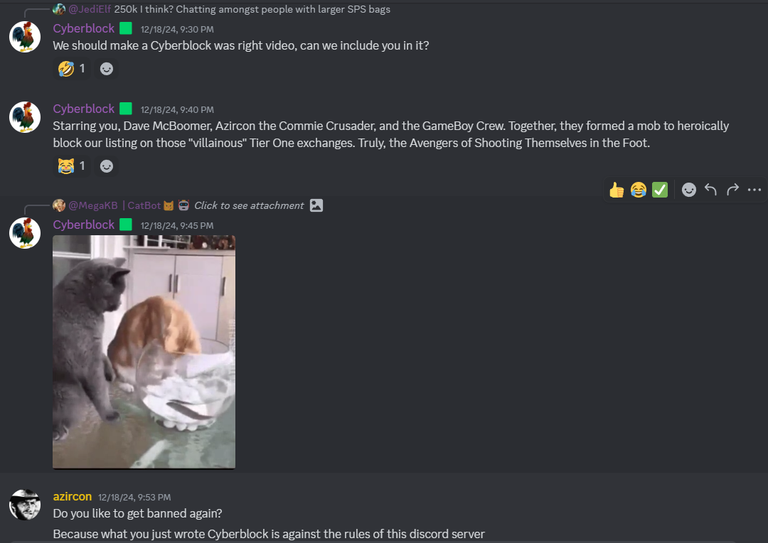Add reaction to the 9:40 PM message
The width and height of the screenshot is (768, 543).
click(x=106, y=166)
